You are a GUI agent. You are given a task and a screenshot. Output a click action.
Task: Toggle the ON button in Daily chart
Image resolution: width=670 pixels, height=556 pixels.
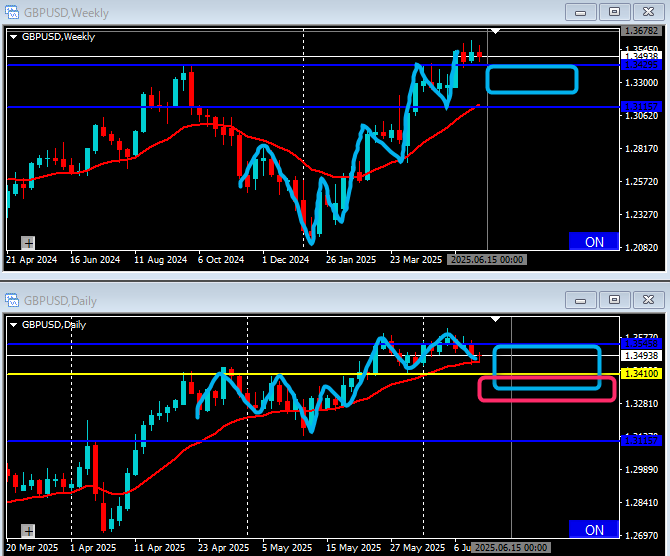(x=594, y=530)
